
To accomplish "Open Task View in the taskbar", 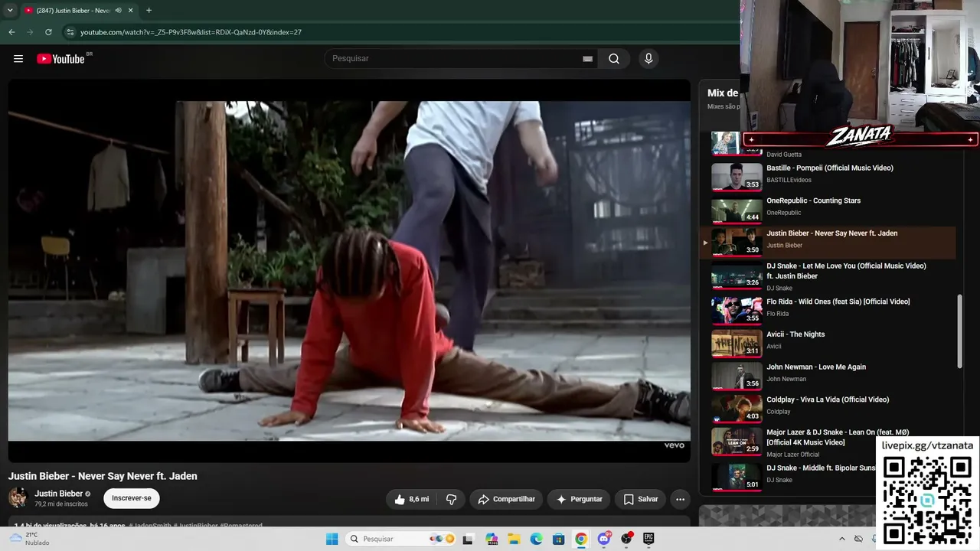I will 468,539.
